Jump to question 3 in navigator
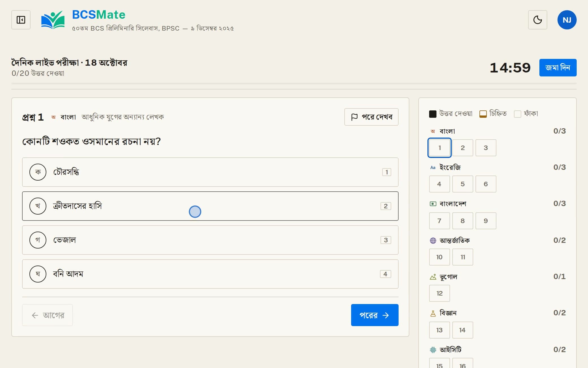 [x=486, y=148]
